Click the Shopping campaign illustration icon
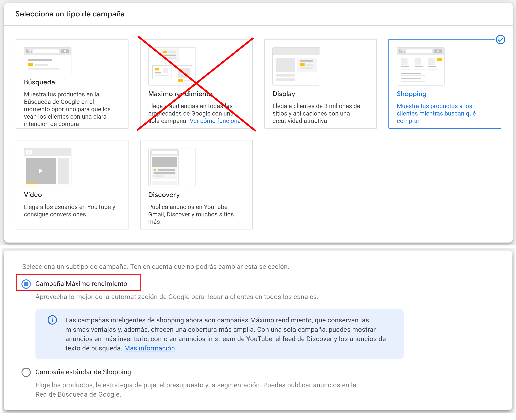 [420, 66]
